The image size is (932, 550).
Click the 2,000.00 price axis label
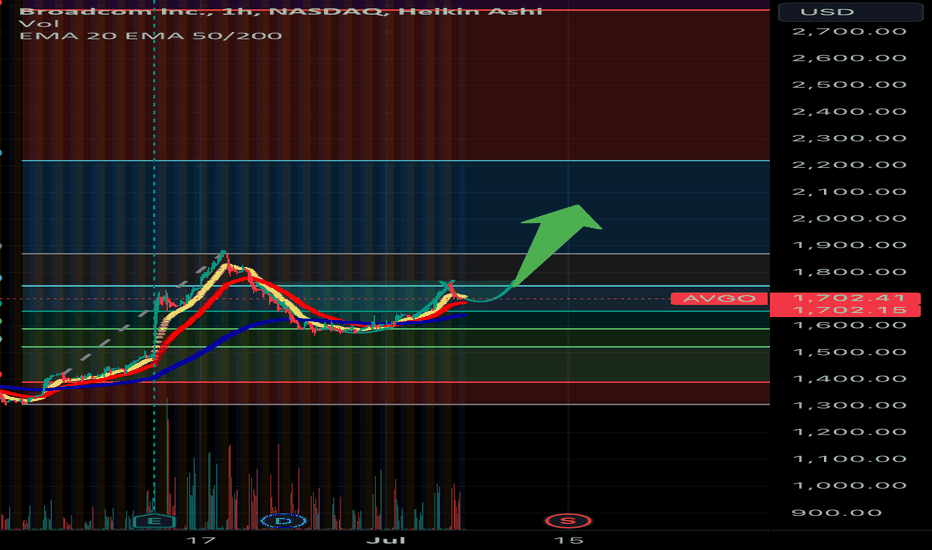849,219
